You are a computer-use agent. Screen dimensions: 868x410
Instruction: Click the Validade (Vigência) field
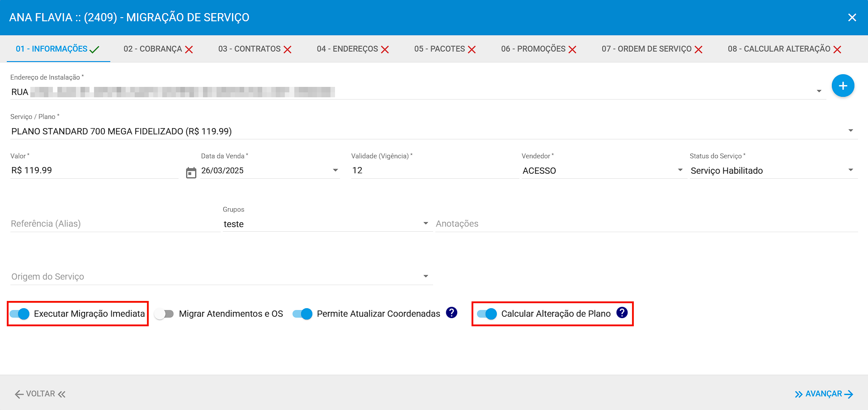tap(435, 171)
